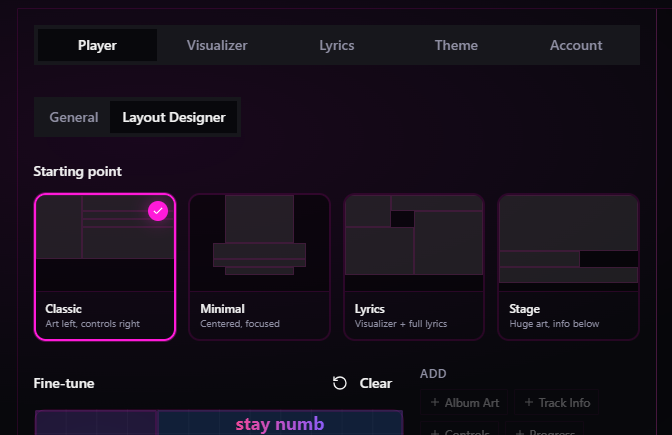672x435 pixels.
Task: Choose the Minimal layout preset card
Action: click(x=259, y=267)
